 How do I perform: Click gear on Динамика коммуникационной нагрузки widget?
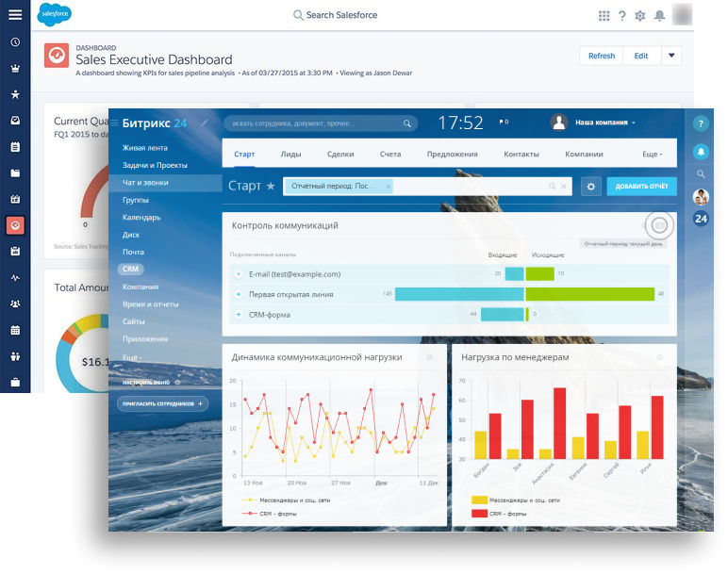(429, 357)
